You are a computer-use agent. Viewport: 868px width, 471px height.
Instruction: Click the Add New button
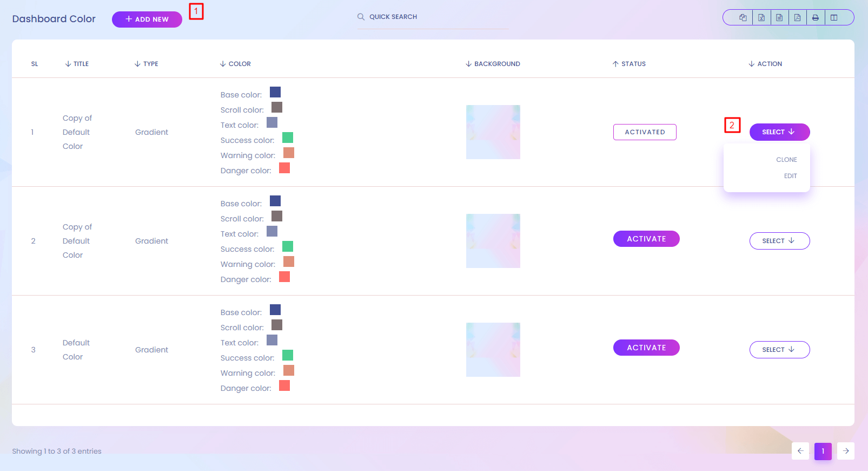pos(147,19)
